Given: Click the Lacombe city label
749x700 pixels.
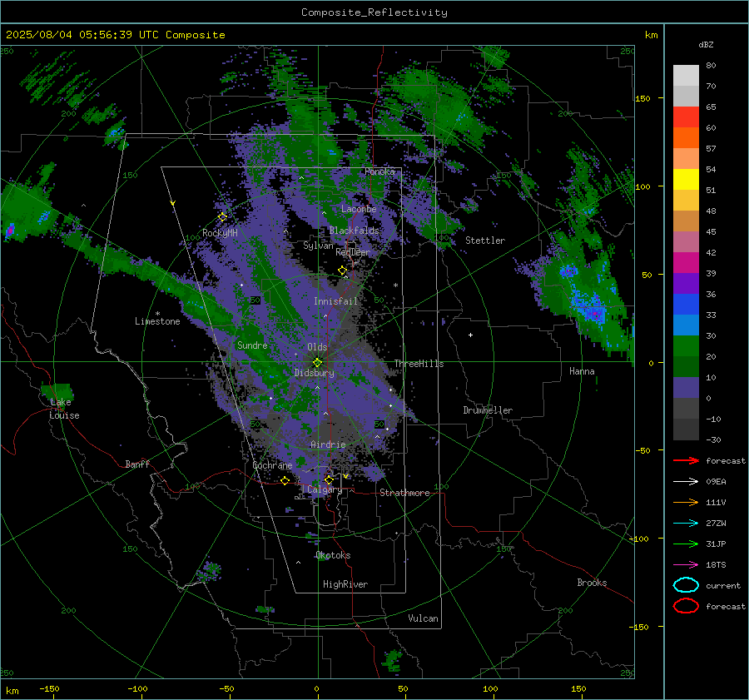Looking at the screenshot, I should (359, 209).
